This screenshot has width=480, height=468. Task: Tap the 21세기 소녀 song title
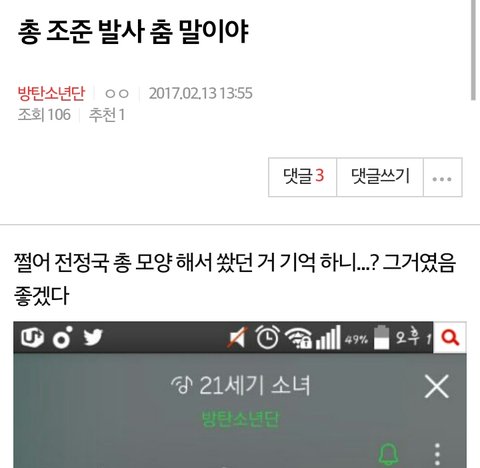pos(255,386)
